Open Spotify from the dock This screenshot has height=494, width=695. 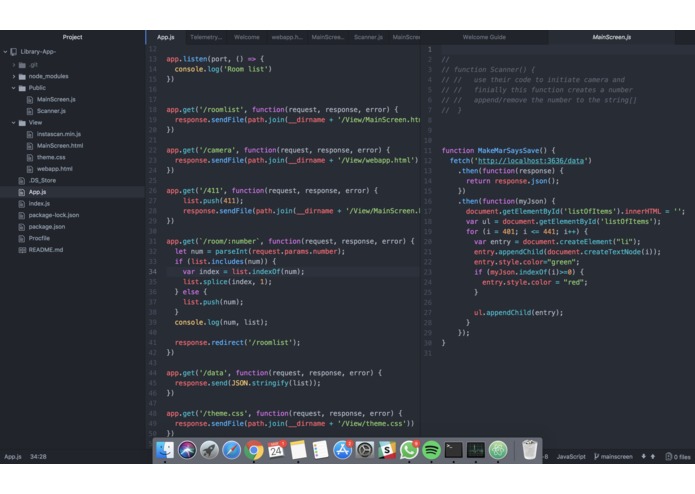431,451
